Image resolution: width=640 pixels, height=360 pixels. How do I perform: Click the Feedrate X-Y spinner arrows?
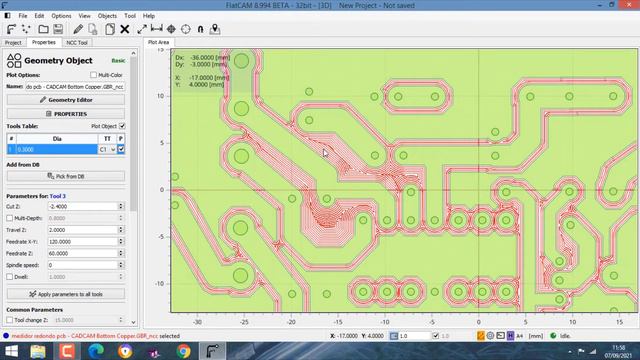tap(121, 242)
